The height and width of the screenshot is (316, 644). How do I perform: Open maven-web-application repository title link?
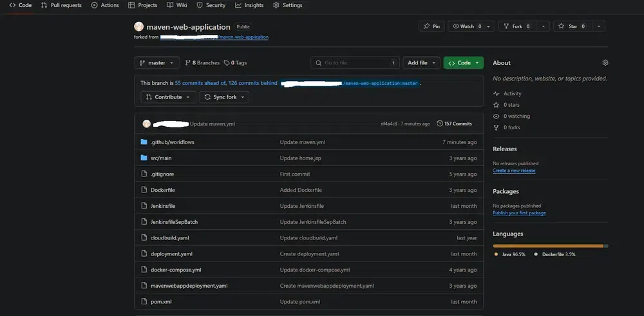(188, 26)
